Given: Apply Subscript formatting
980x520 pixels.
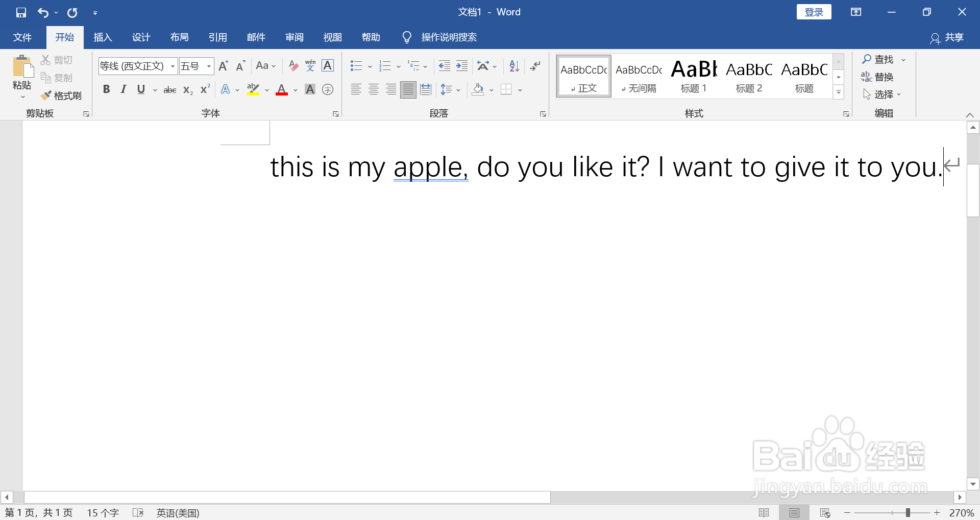Looking at the screenshot, I should pos(188,90).
